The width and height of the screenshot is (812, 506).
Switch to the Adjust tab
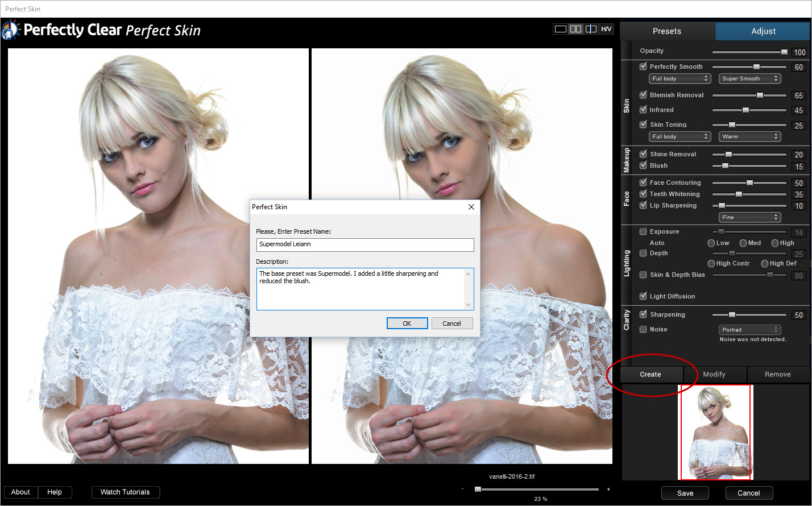[x=763, y=31]
